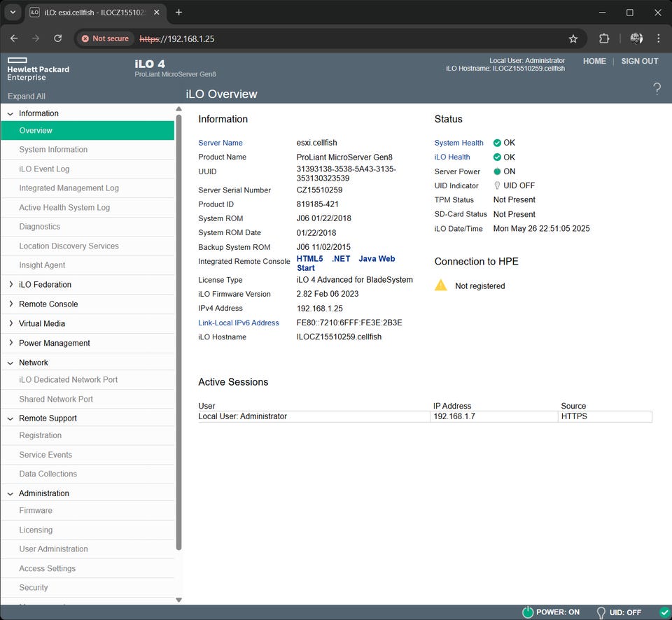This screenshot has height=620, width=672.
Task: Click the yellow Not registered warning icon
Action: (441, 286)
